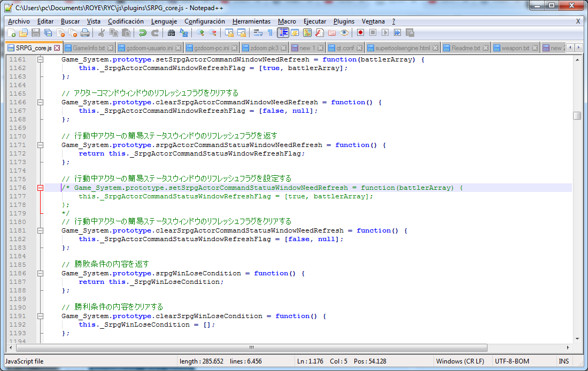The image size is (588, 371).
Task: Toggle show all characters pilcrow icon
Action: tap(270, 33)
